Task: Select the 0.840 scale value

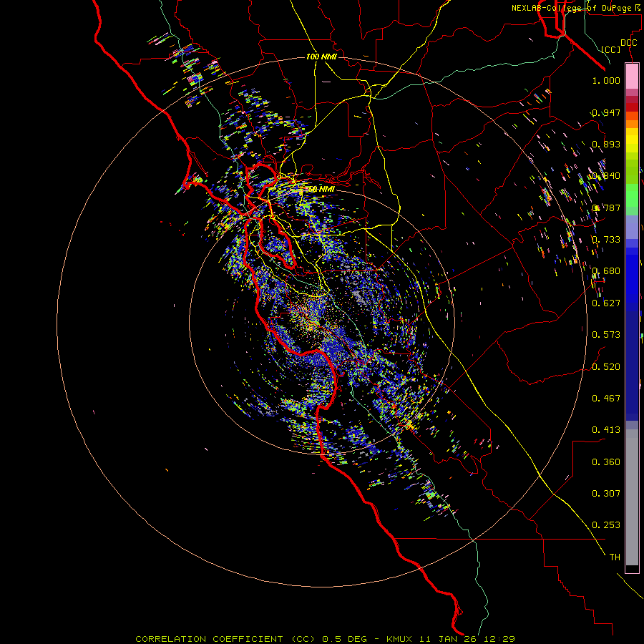Action: [x=606, y=176]
